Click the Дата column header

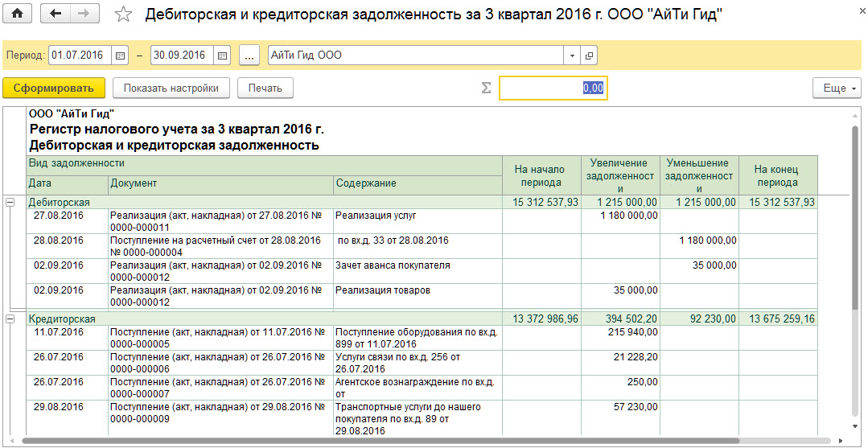[x=67, y=183]
